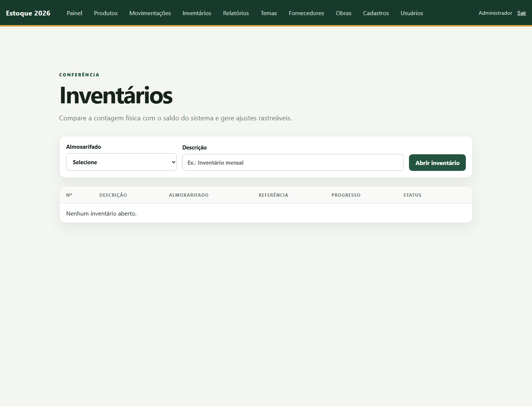Open Relatórios section
Image resolution: width=532 pixels, height=406 pixels.
236,13
